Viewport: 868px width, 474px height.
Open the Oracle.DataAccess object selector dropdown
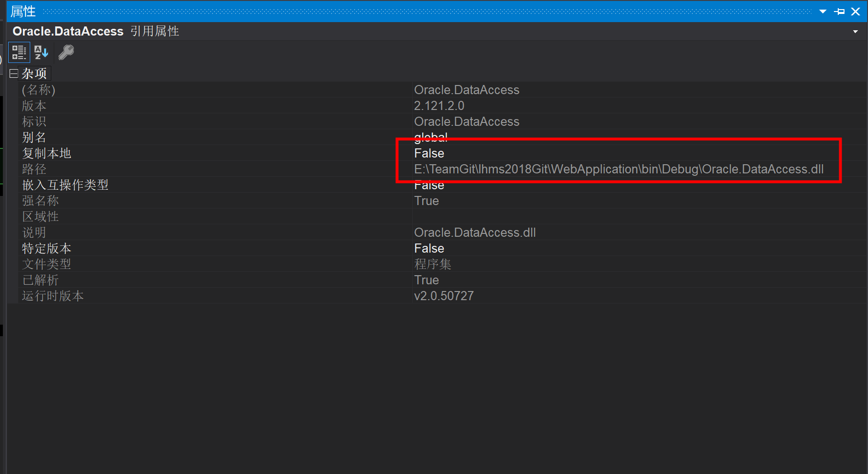pyautogui.click(x=856, y=32)
